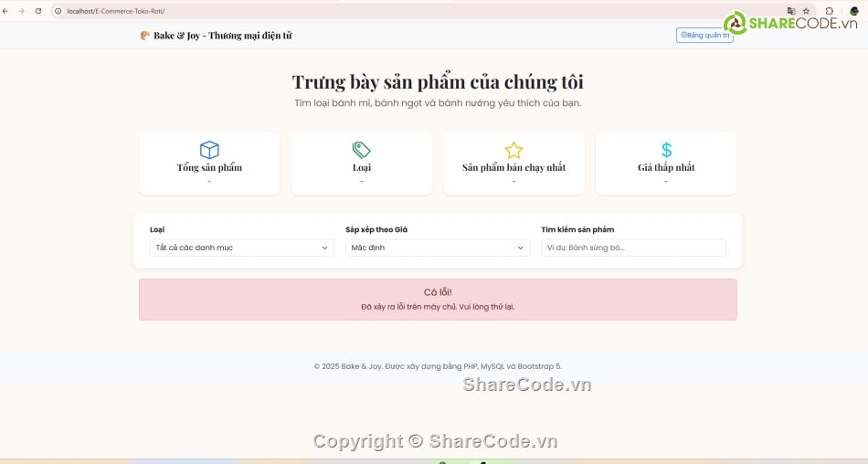Bookmark this page with star icon
The height and width of the screenshot is (464, 868).
[806, 11]
